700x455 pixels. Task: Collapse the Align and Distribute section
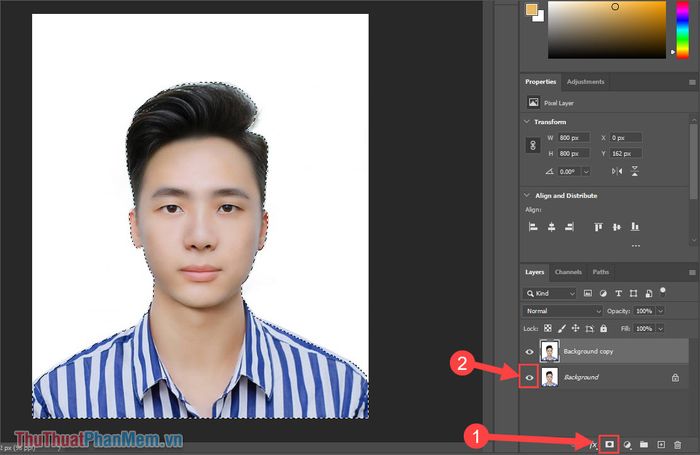[527, 195]
